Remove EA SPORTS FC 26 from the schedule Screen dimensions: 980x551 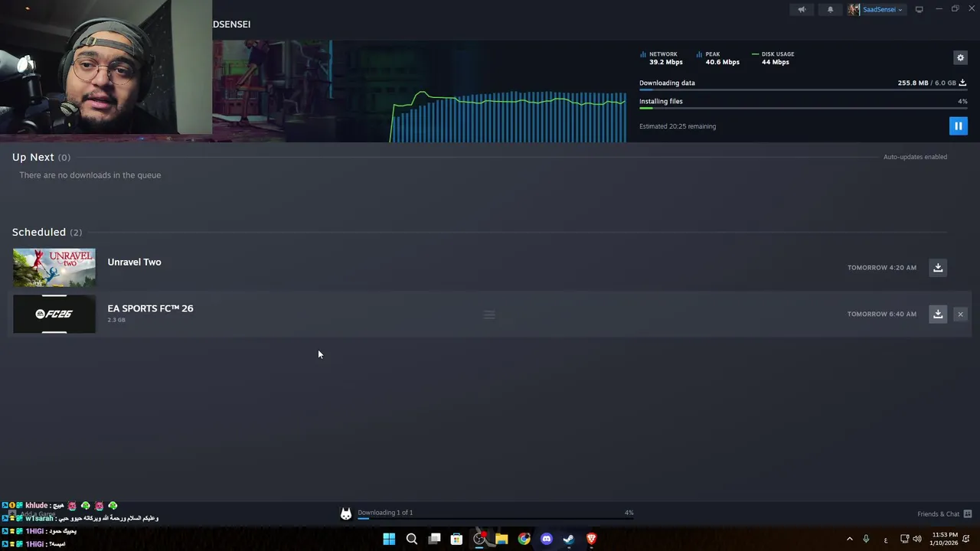(960, 314)
